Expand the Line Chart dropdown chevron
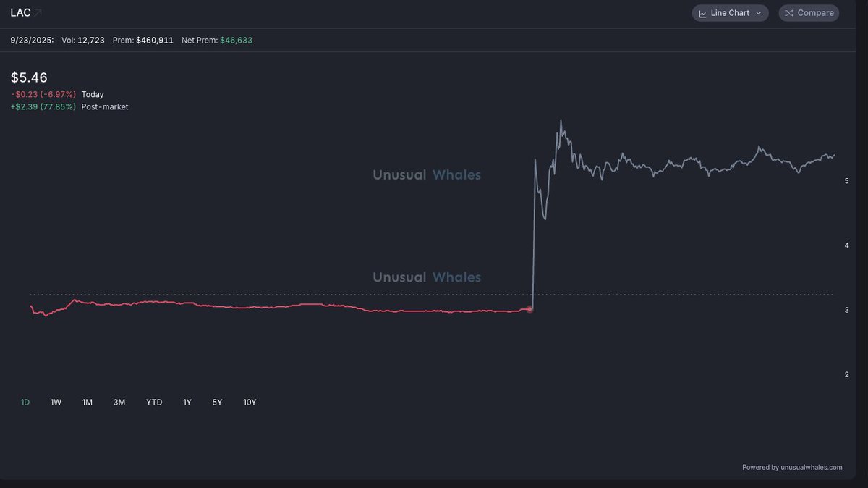Screen dimensions: 868x488 pos(758,13)
